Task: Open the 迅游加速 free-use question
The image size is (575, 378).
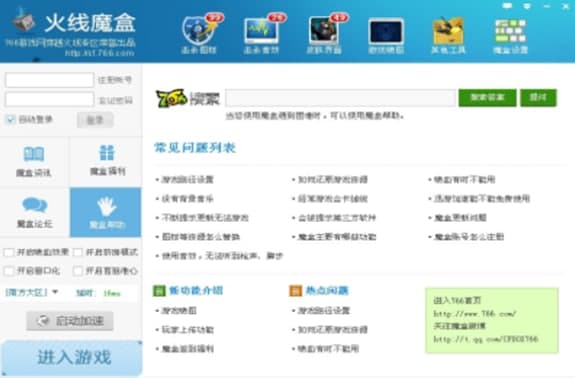Action: coord(482,199)
